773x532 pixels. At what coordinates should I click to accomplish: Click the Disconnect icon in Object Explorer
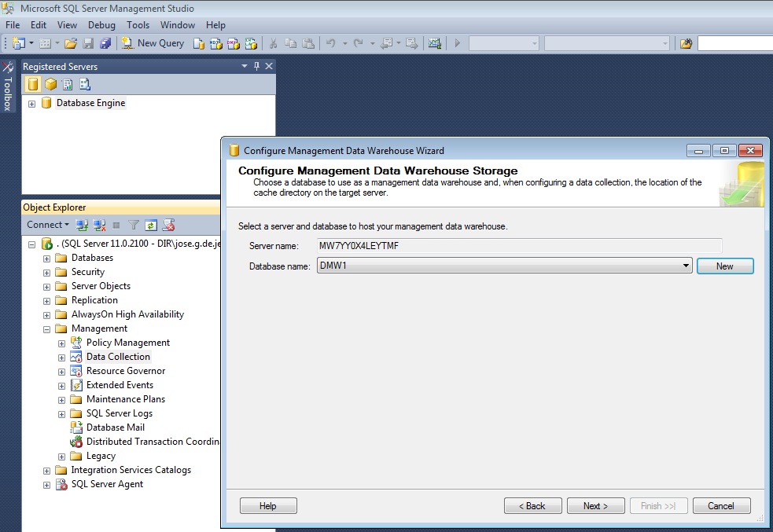pos(100,225)
